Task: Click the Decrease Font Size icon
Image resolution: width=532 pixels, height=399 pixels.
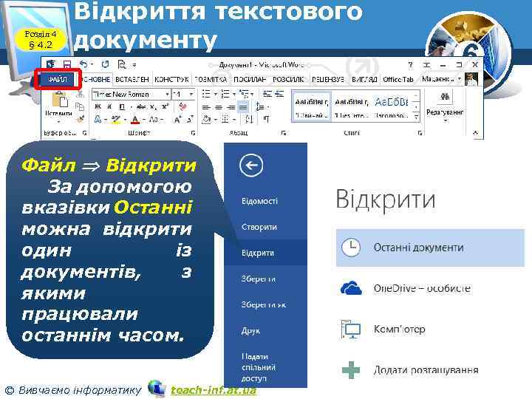Action: point(190,120)
